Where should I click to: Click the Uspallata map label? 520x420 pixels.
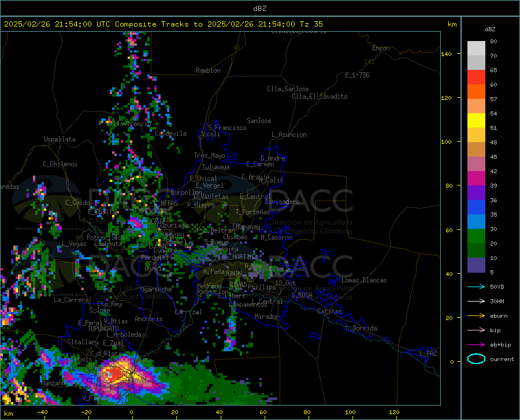pos(60,139)
